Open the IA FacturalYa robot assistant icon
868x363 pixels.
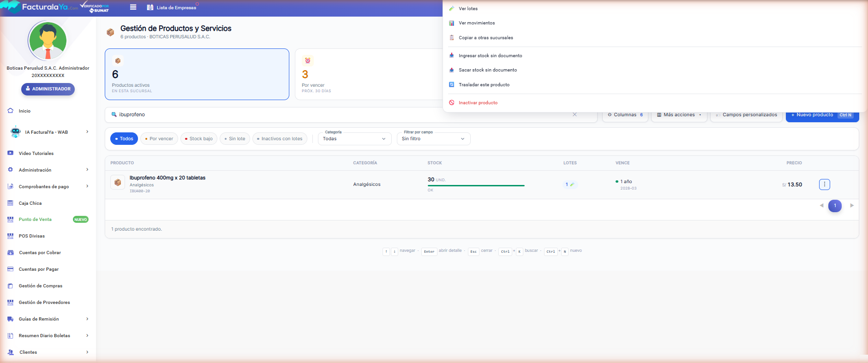16,132
